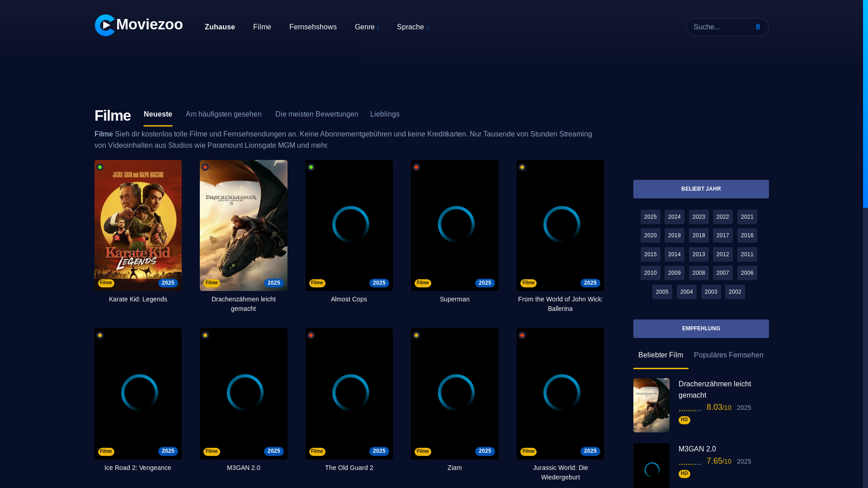Filter by year 2013
Screen dimensions: 868x488
coord(698,254)
